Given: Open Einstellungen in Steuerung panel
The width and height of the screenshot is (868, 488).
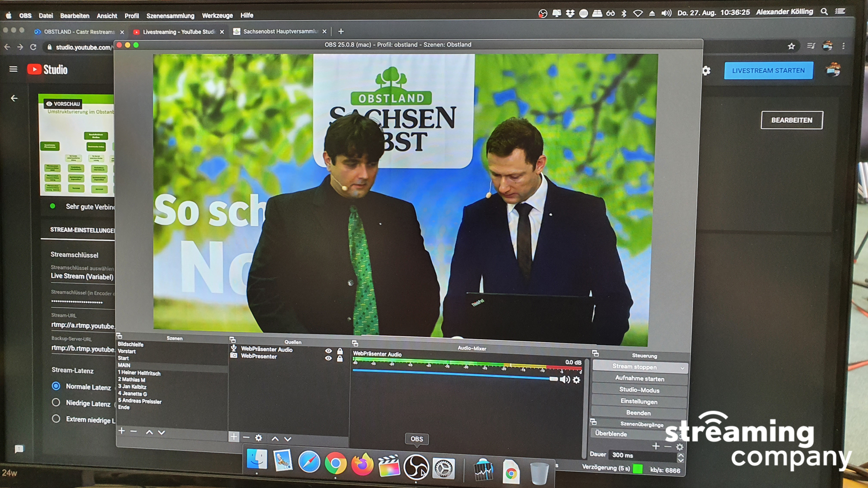Looking at the screenshot, I should point(639,401).
